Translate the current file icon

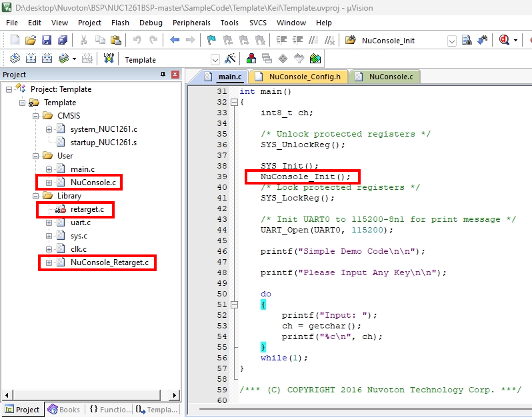pos(15,59)
